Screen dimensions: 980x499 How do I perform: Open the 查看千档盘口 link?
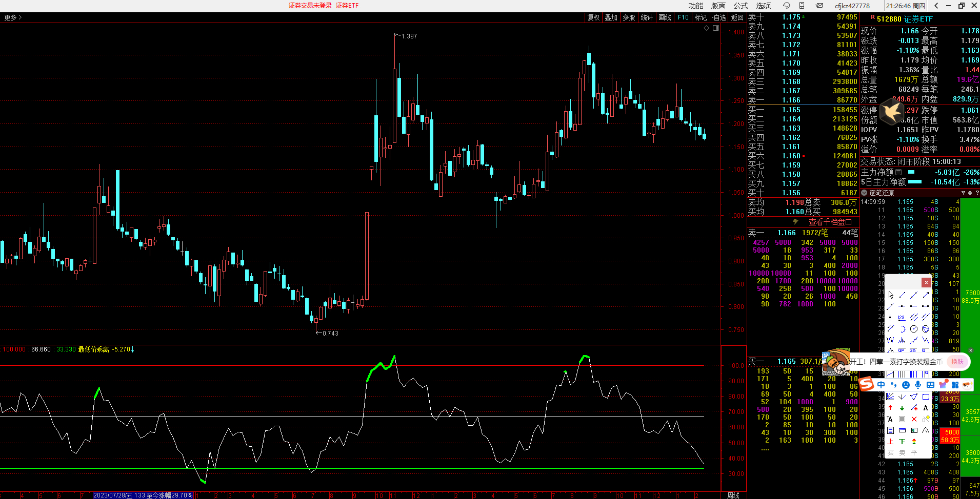point(830,222)
